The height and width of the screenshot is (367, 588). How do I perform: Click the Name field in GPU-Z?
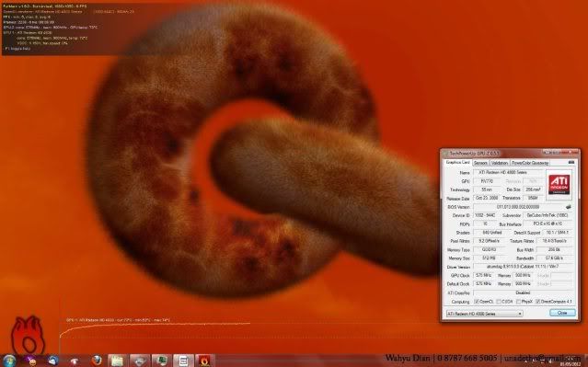[509, 172]
